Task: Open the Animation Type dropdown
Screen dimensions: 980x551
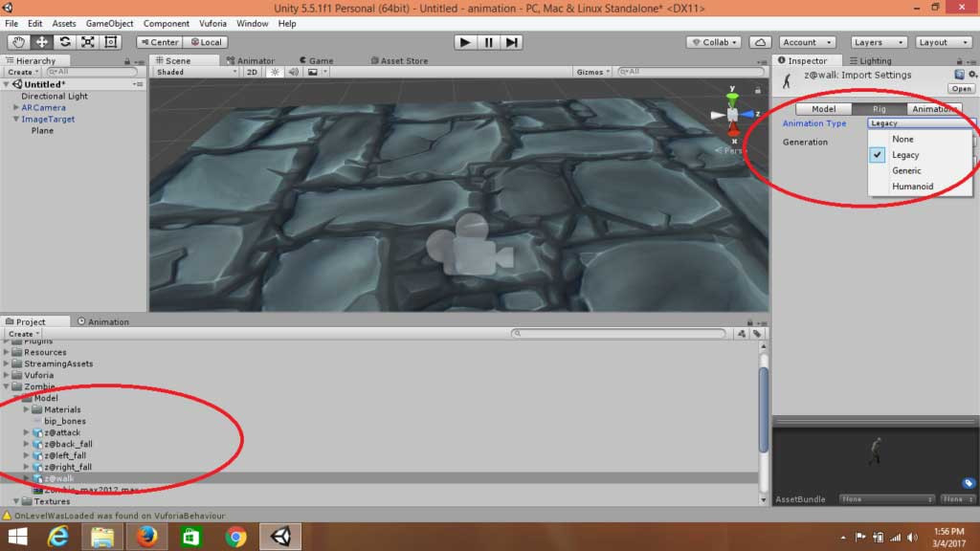Action: click(x=919, y=122)
